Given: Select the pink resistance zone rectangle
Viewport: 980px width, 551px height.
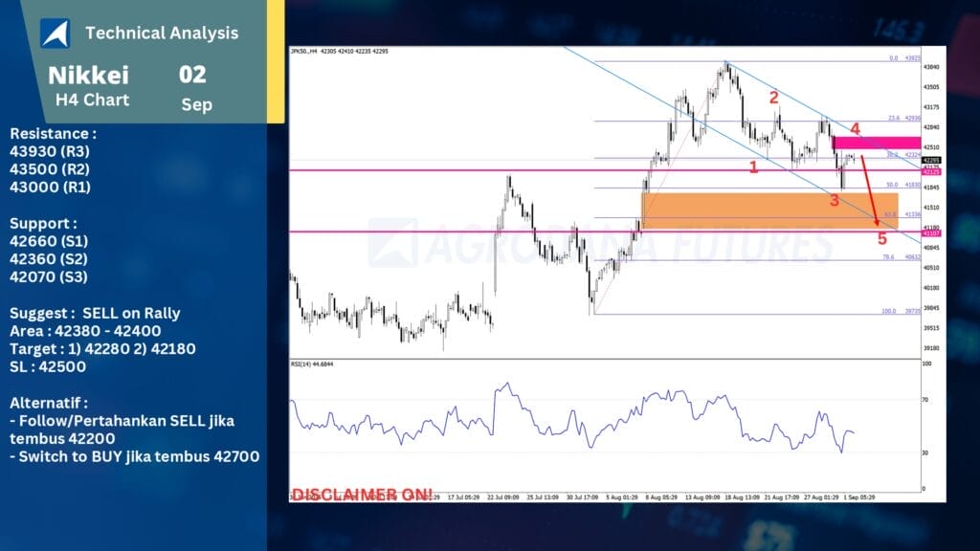Looking at the screenshot, I should (877, 143).
